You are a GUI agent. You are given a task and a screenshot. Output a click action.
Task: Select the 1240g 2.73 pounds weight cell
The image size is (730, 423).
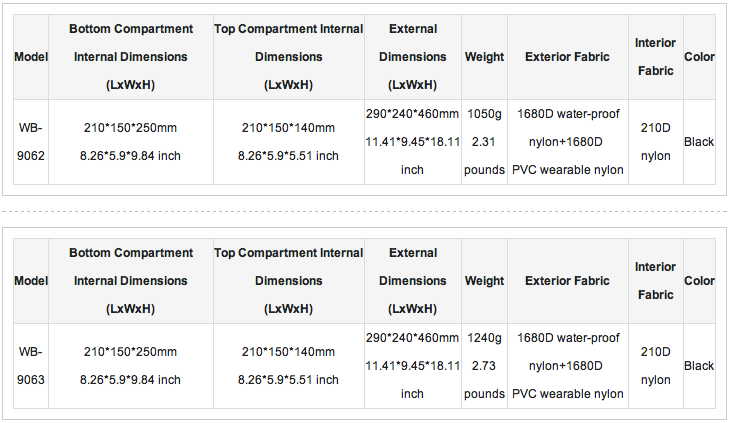point(484,366)
